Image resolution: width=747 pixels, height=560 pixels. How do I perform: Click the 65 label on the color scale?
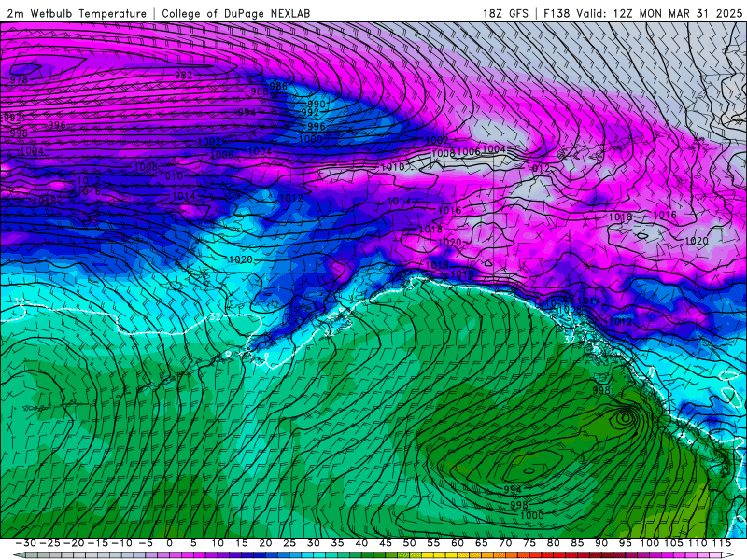coord(481,543)
